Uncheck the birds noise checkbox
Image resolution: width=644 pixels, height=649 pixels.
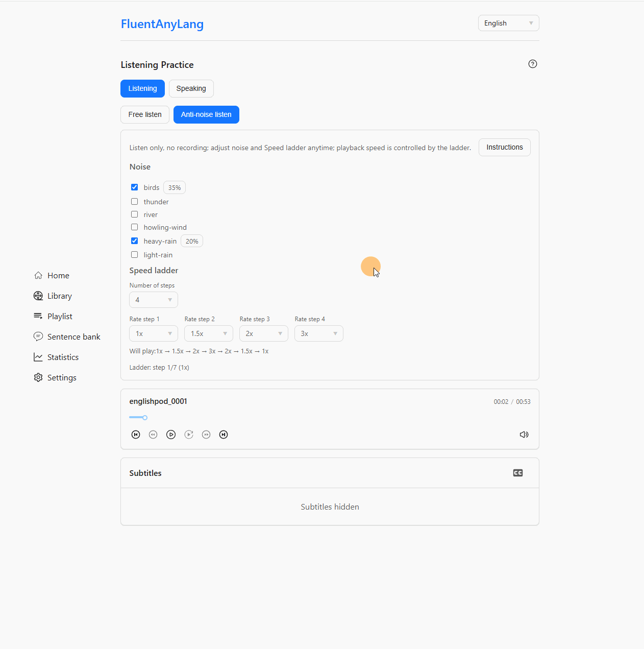(135, 187)
